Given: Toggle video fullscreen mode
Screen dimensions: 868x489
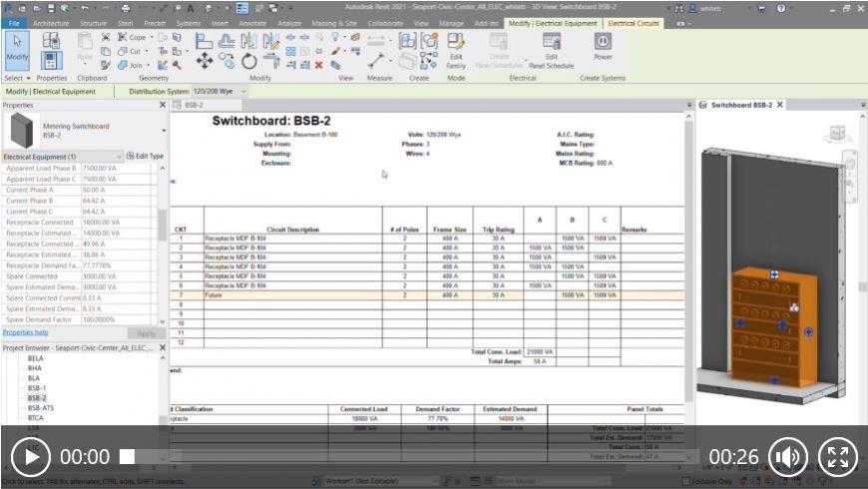Looking at the screenshot, I should 837,457.
